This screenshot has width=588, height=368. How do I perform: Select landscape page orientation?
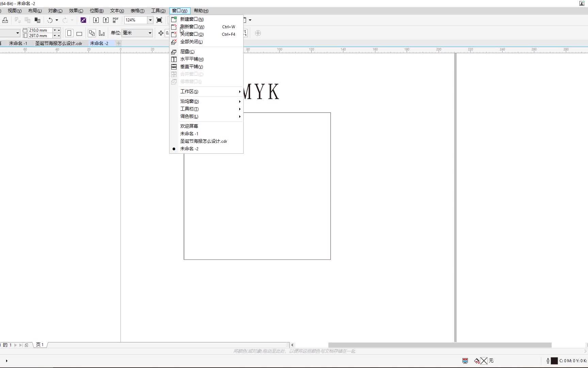79,33
